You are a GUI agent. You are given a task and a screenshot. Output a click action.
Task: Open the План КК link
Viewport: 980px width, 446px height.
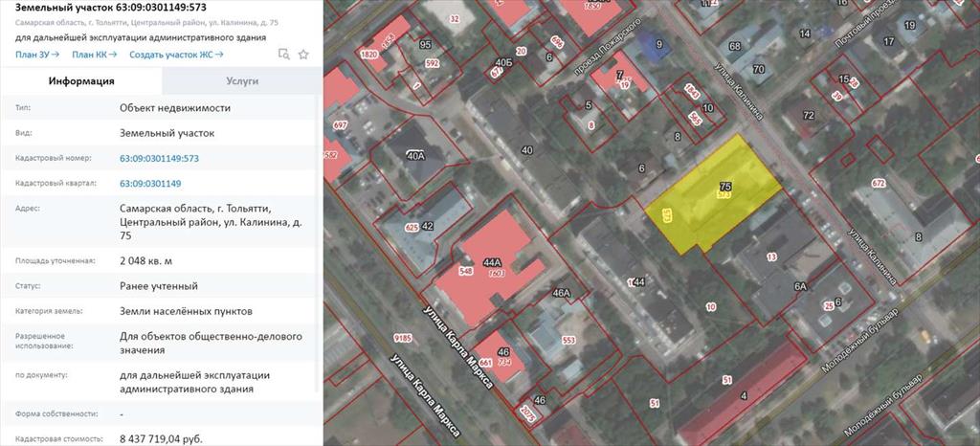pyautogui.click(x=95, y=55)
